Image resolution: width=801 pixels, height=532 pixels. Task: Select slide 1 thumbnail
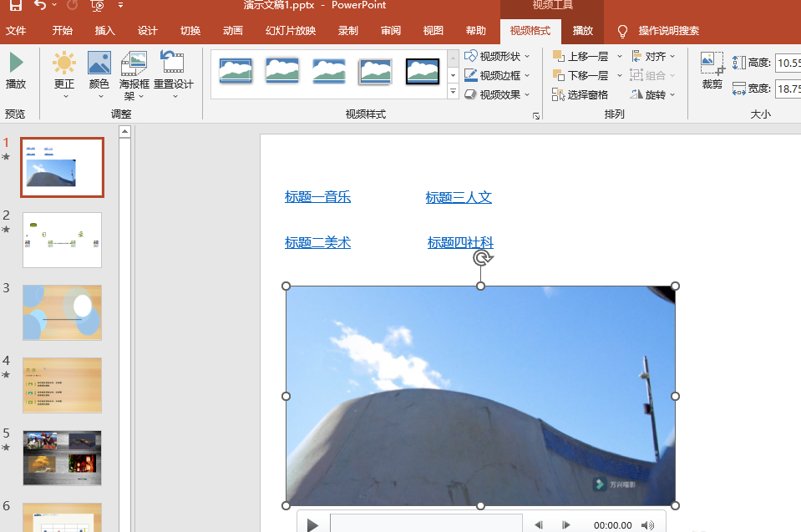[x=63, y=168]
